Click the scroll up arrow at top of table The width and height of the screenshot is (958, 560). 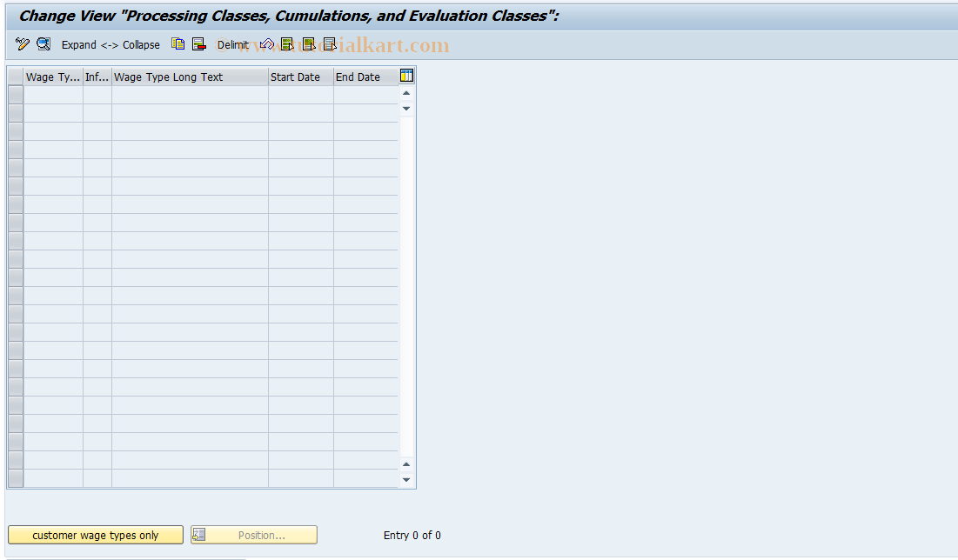(x=406, y=93)
